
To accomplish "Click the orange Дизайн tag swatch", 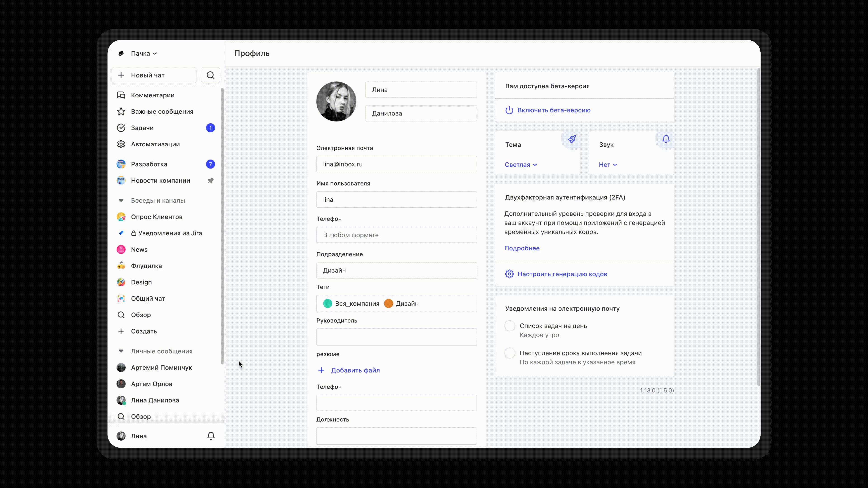I will tap(388, 303).
